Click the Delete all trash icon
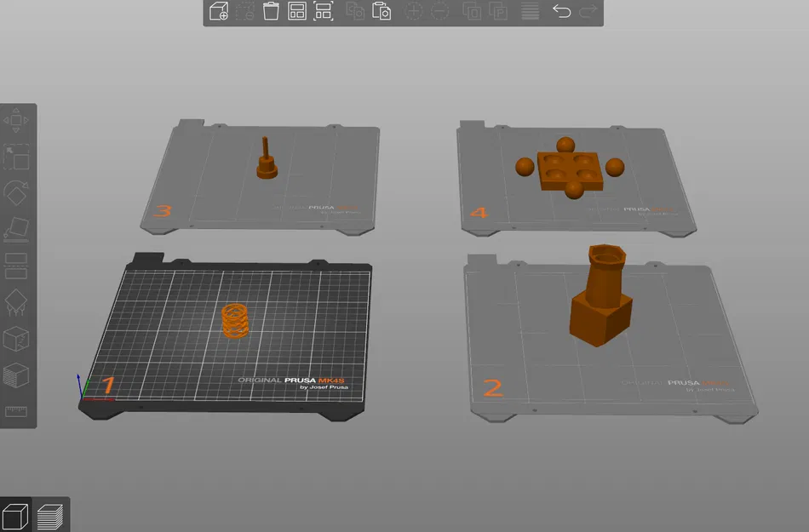The width and height of the screenshot is (809, 532). (x=271, y=11)
